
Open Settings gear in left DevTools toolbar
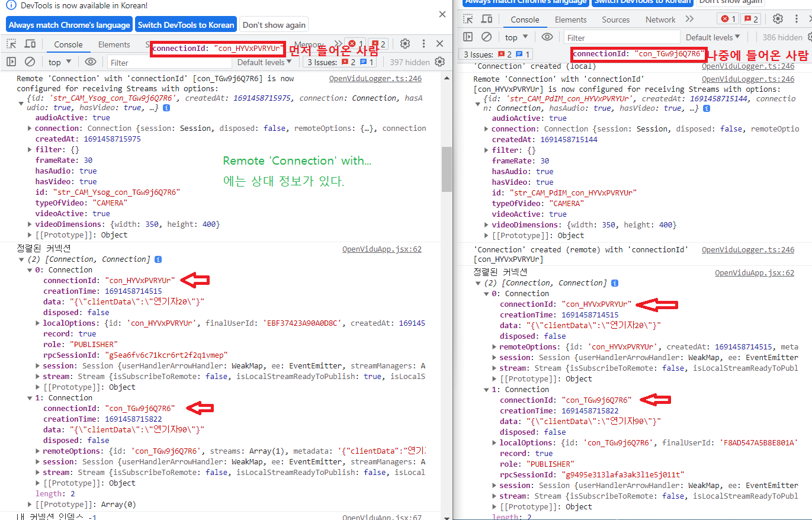[x=405, y=44]
